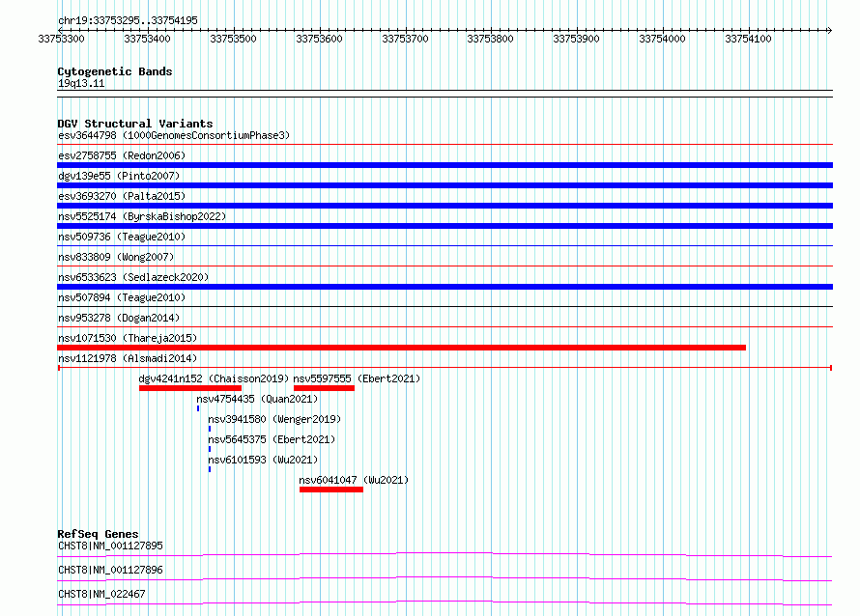Click the esv3693270 (Palta2015) label
860x616 pixels.
(x=122, y=196)
